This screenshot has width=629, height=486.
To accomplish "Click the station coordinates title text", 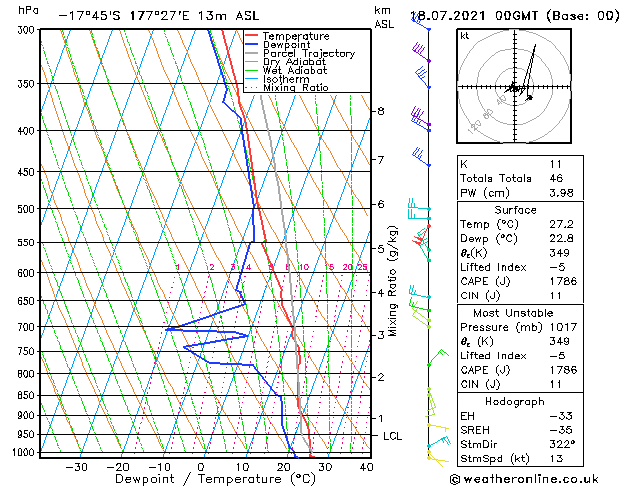I will coord(159,16).
